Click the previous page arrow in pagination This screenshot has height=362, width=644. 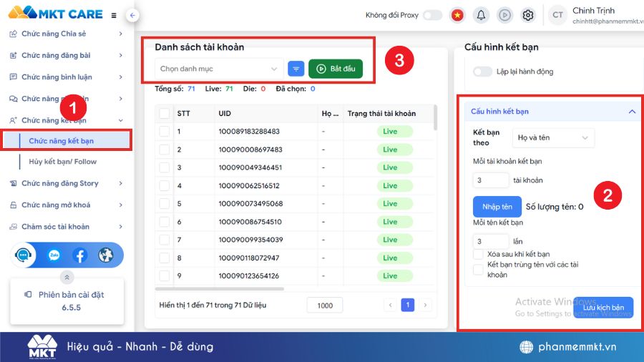pos(390,305)
